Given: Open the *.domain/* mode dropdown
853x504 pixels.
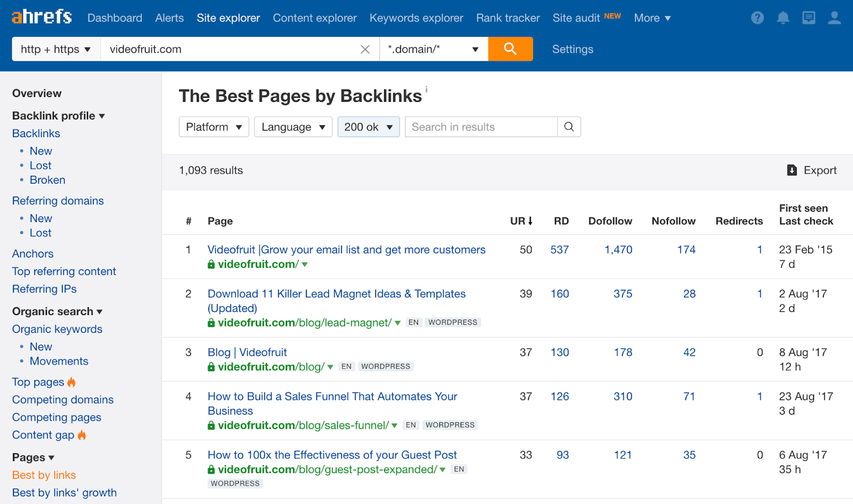Looking at the screenshot, I should (433, 49).
